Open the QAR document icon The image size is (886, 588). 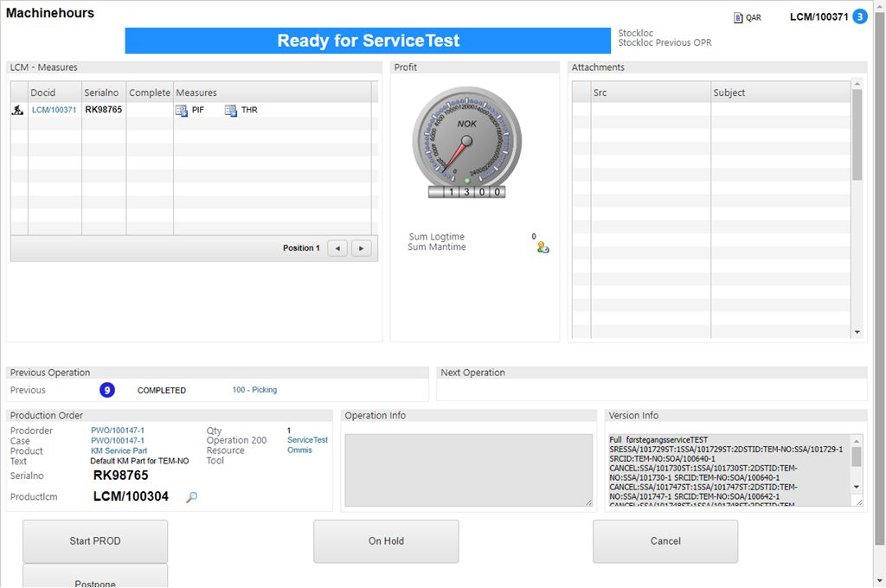tap(737, 17)
